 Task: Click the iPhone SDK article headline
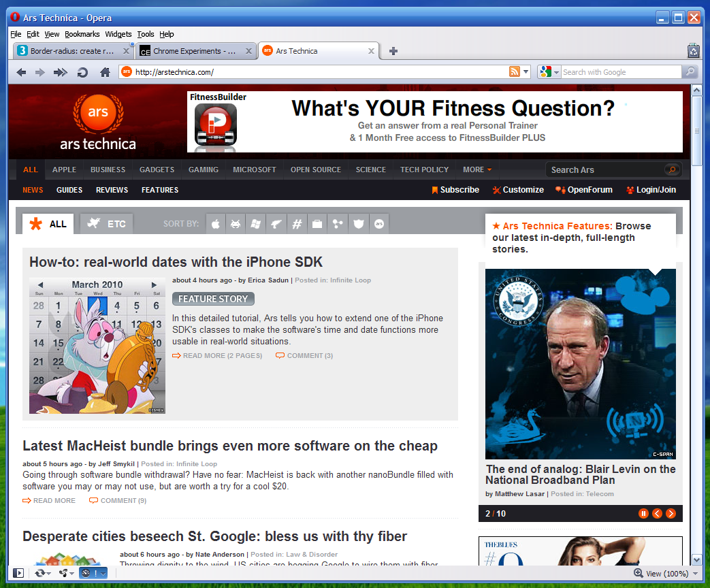(176, 262)
